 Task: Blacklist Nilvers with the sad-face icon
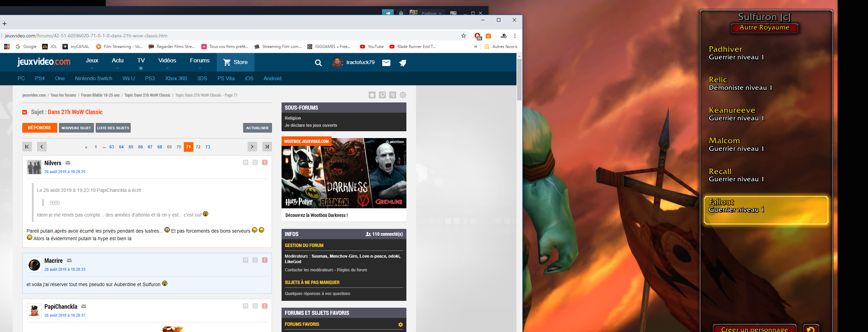255,162
